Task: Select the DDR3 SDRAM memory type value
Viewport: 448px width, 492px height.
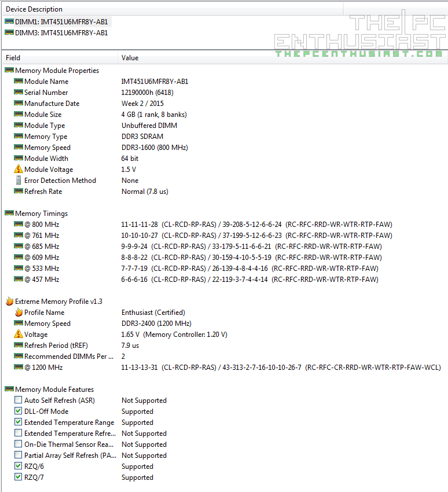Action: [142, 137]
